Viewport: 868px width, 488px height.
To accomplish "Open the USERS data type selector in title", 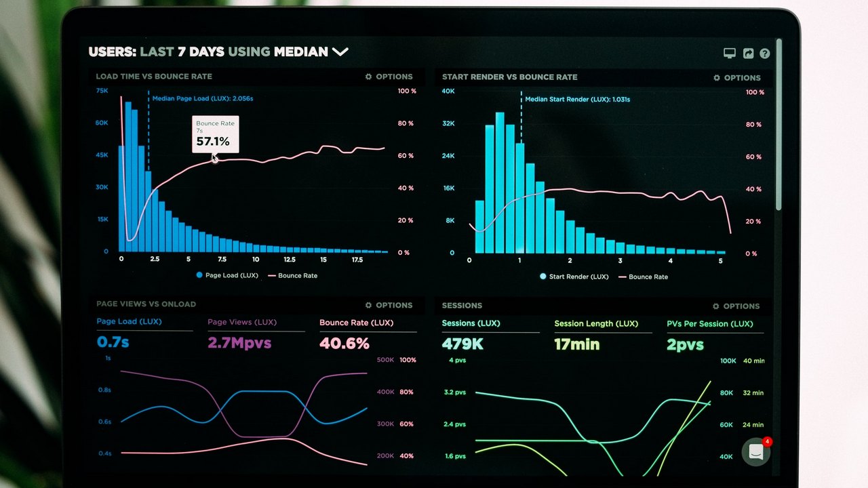I will [112, 52].
